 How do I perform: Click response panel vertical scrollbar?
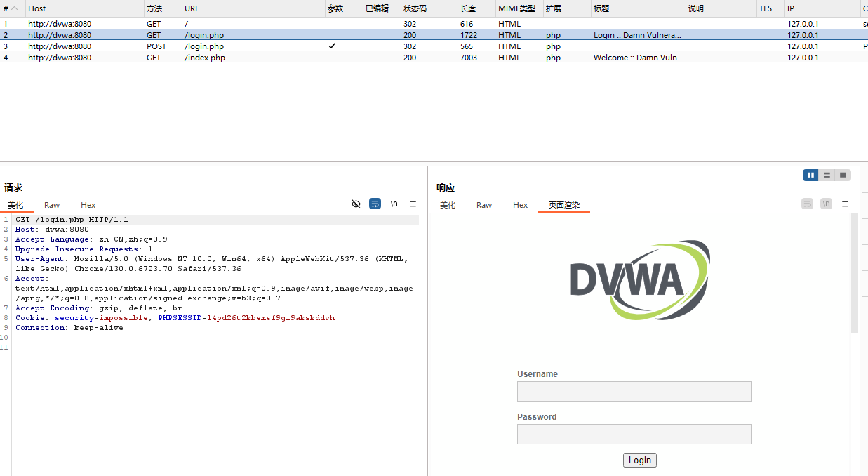click(x=854, y=274)
